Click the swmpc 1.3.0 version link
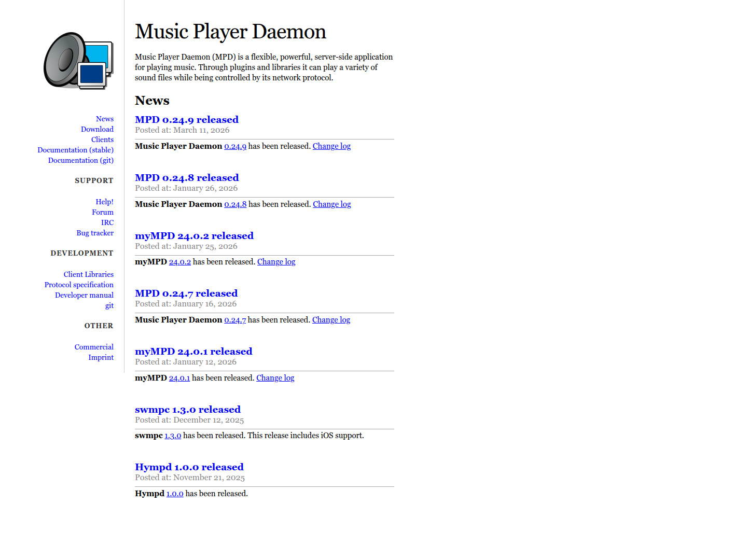The width and height of the screenshot is (747, 560). [x=173, y=436]
